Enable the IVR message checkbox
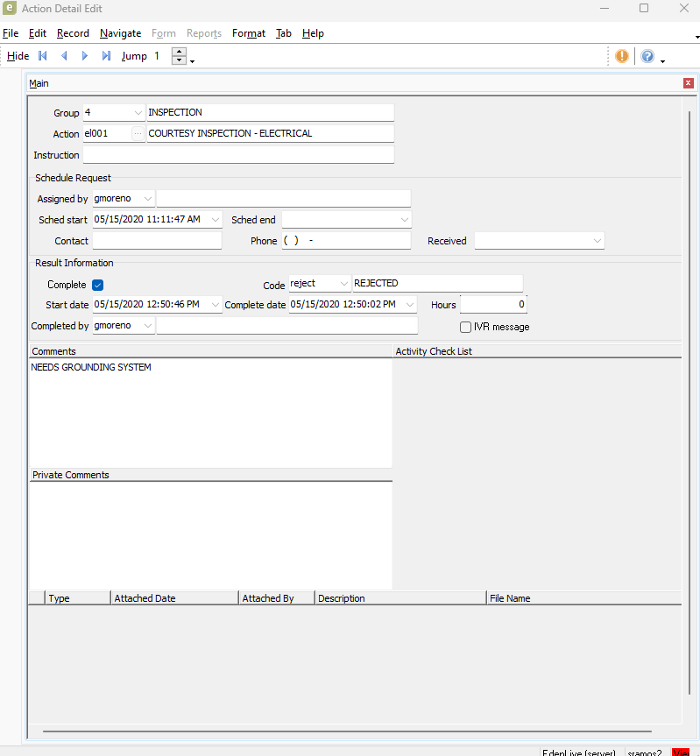 point(466,327)
